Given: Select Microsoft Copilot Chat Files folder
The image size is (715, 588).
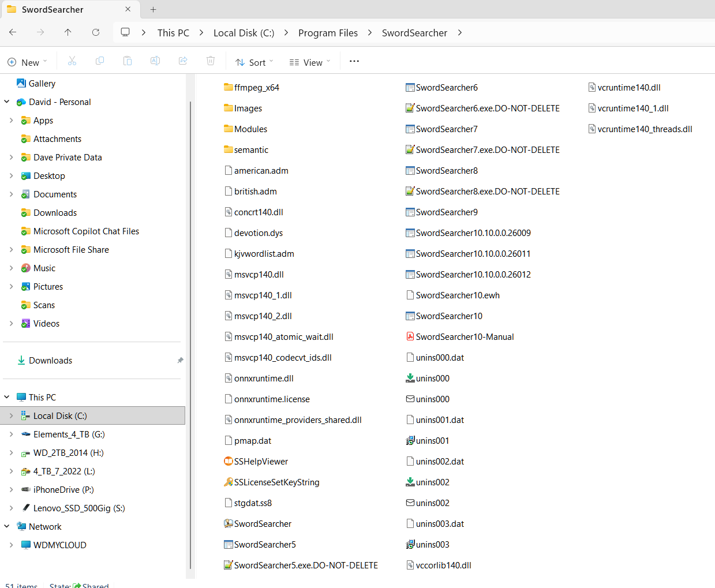Looking at the screenshot, I should point(86,231).
